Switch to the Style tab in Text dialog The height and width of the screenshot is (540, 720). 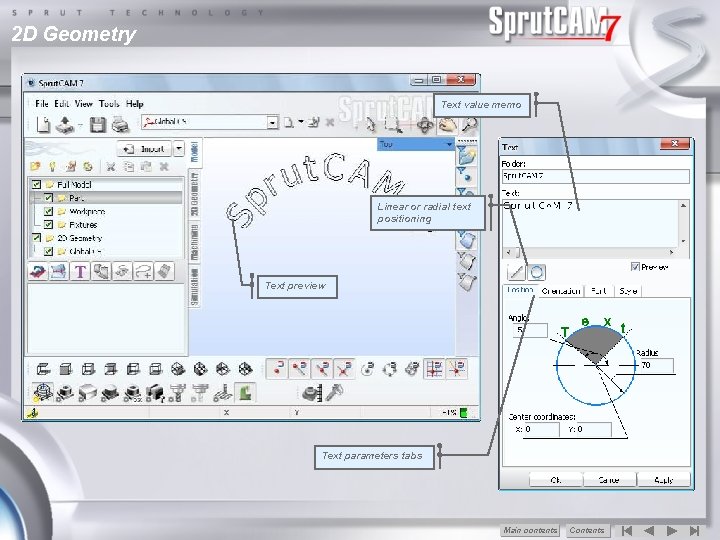(628, 291)
